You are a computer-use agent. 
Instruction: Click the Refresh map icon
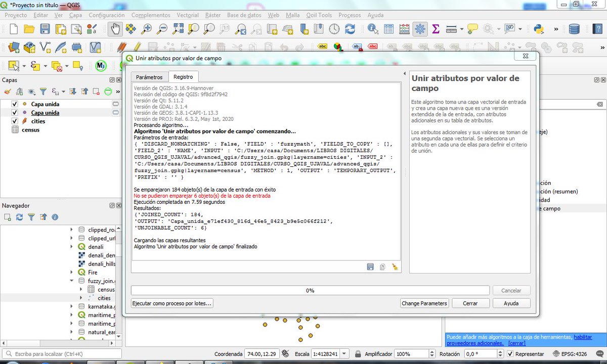[x=351, y=29]
